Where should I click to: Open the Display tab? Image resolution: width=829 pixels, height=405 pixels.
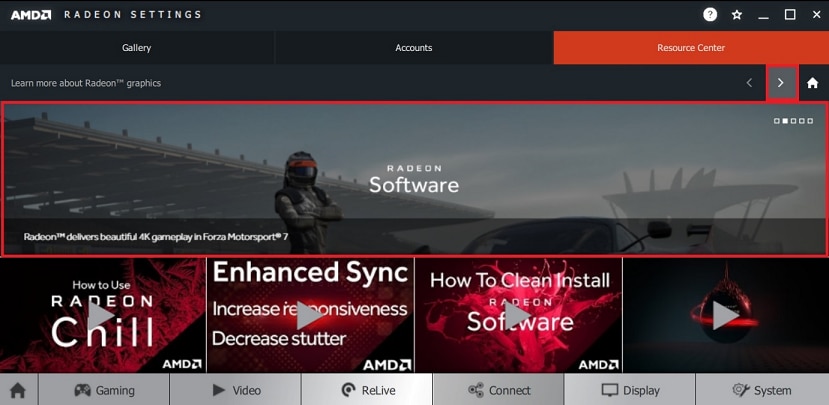click(x=630, y=390)
